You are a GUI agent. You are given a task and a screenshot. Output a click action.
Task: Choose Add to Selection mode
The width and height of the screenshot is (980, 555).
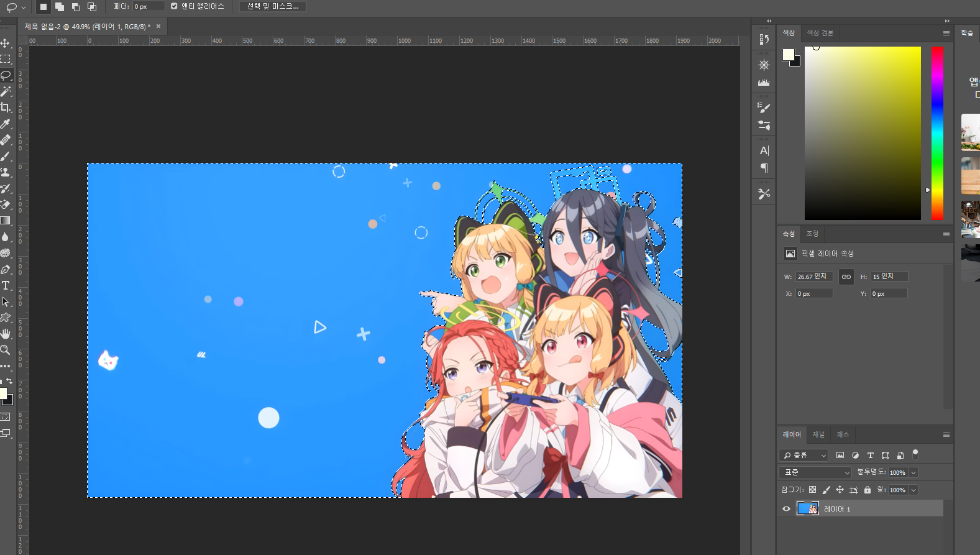pyautogui.click(x=60, y=7)
